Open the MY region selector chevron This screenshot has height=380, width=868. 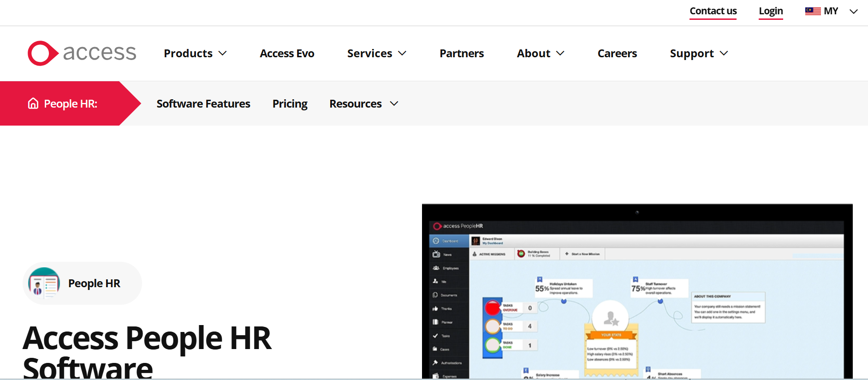click(854, 12)
